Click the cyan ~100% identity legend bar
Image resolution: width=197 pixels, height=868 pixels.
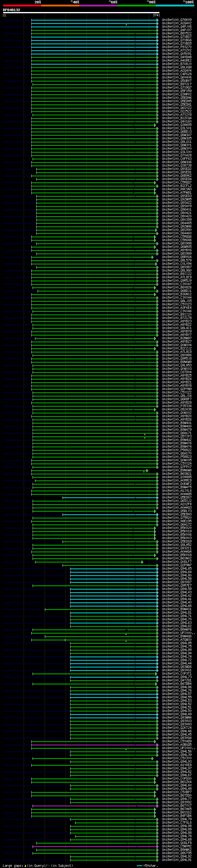click(175, 6)
